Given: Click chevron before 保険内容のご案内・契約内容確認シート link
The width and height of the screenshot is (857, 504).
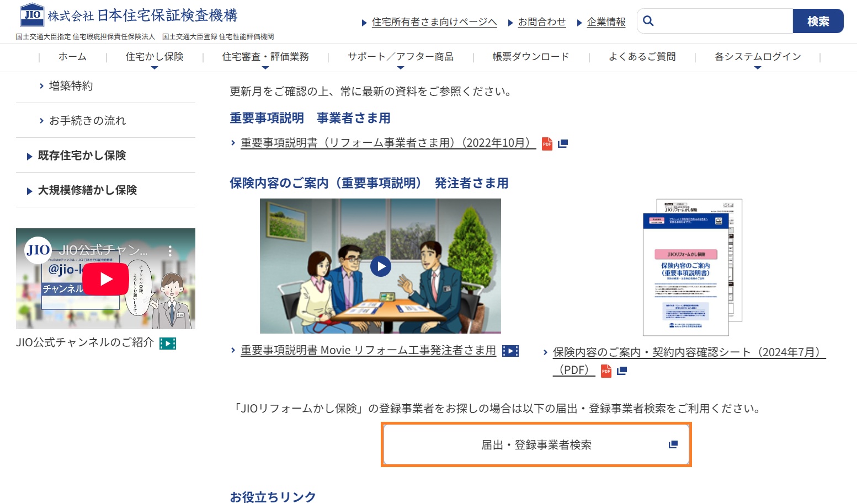Looking at the screenshot, I should tap(546, 352).
